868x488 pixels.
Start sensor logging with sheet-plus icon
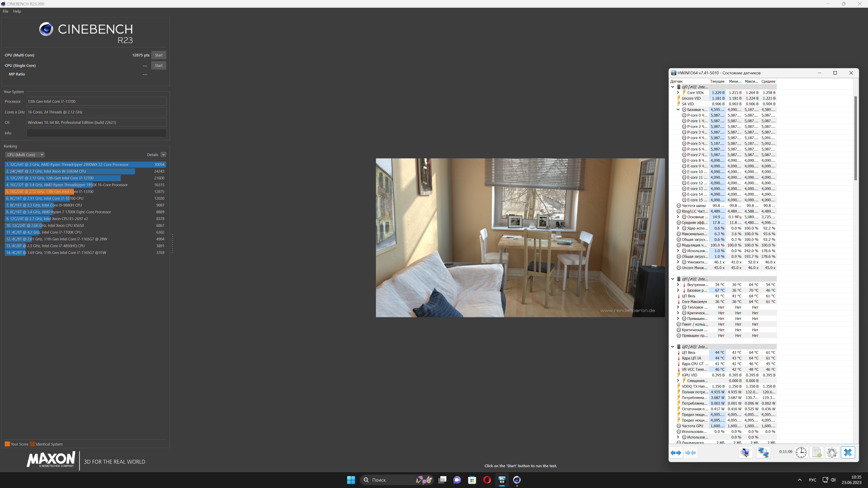tap(817, 453)
